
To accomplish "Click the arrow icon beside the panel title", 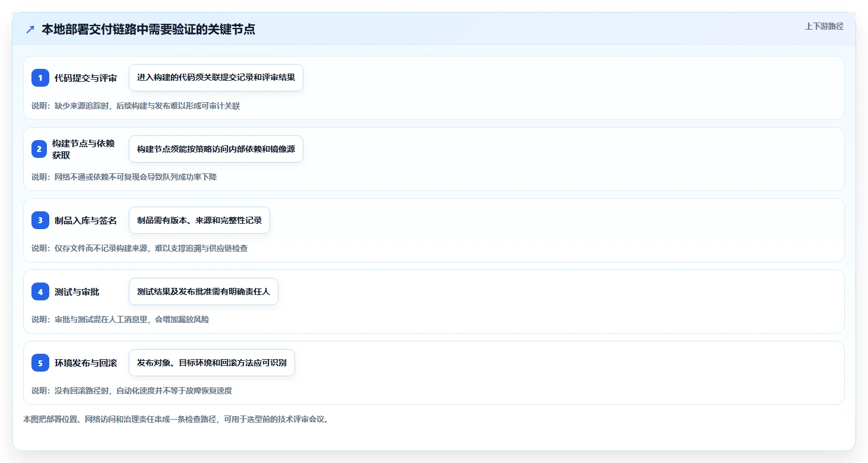I will coord(30,29).
